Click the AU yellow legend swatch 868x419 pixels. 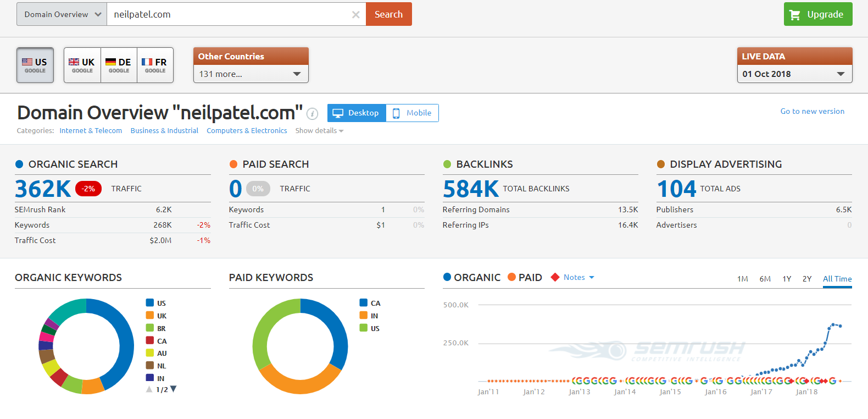pyautogui.click(x=149, y=352)
